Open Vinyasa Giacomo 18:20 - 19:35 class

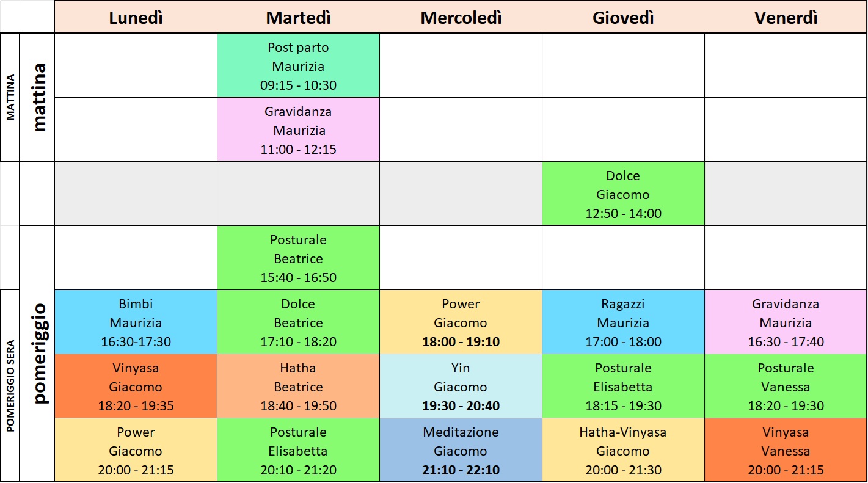[136, 386]
